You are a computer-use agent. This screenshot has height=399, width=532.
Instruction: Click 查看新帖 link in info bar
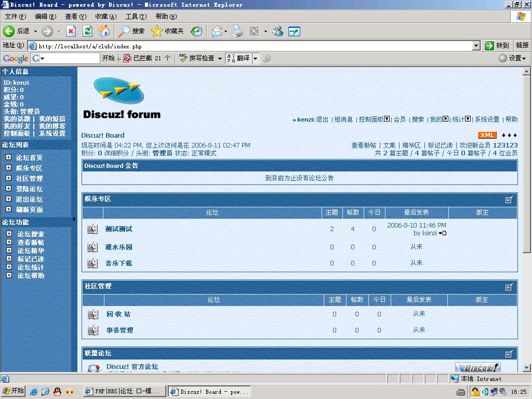click(364, 145)
